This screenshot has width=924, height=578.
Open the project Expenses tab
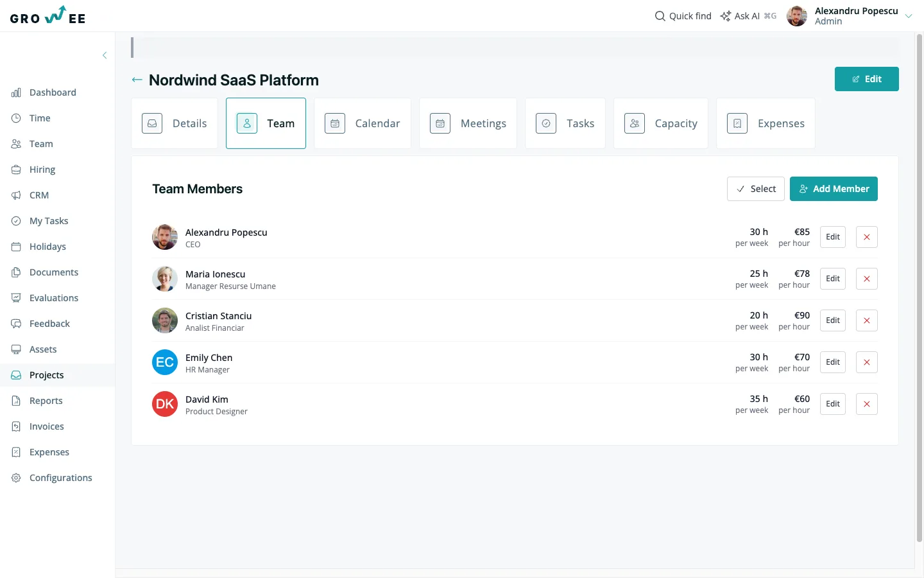[766, 123]
